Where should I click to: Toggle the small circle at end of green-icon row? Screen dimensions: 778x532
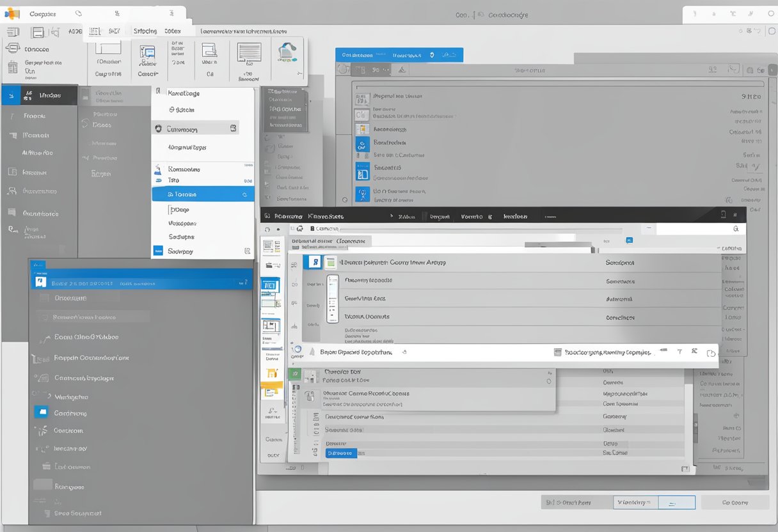[548, 381]
